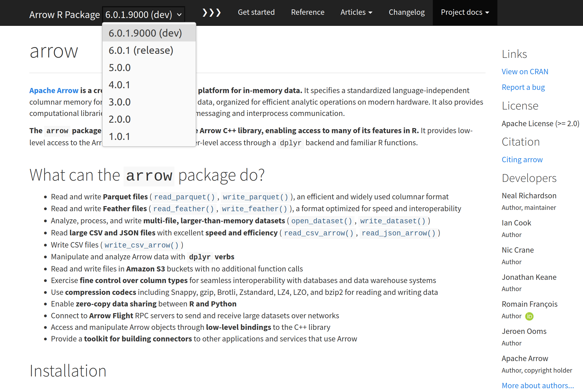
Task: Click the Arrow Flight bold text
Action: tap(111, 316)
